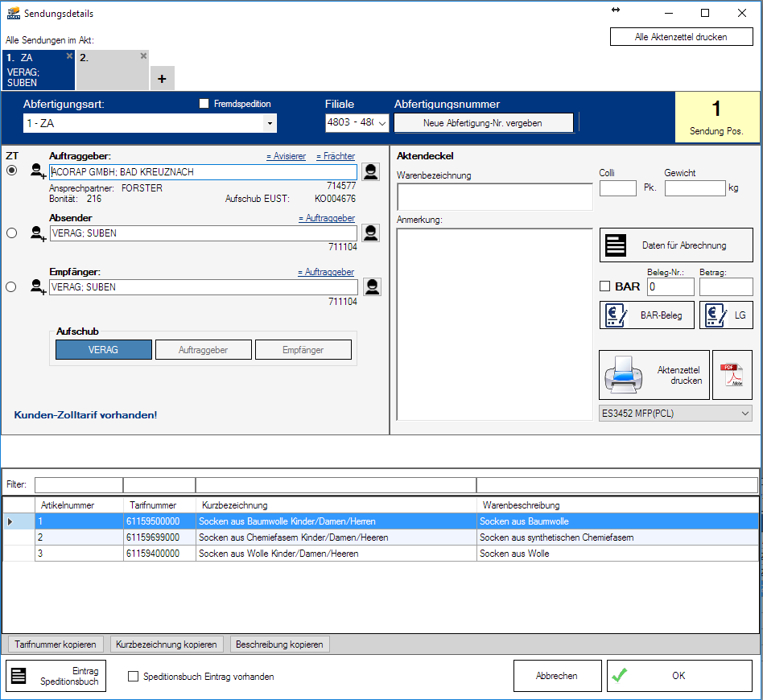Click contact card icon beside Absender field
The width and height of the screenshot is (763, 700).
pyautogui.click(x=370, y=233)
